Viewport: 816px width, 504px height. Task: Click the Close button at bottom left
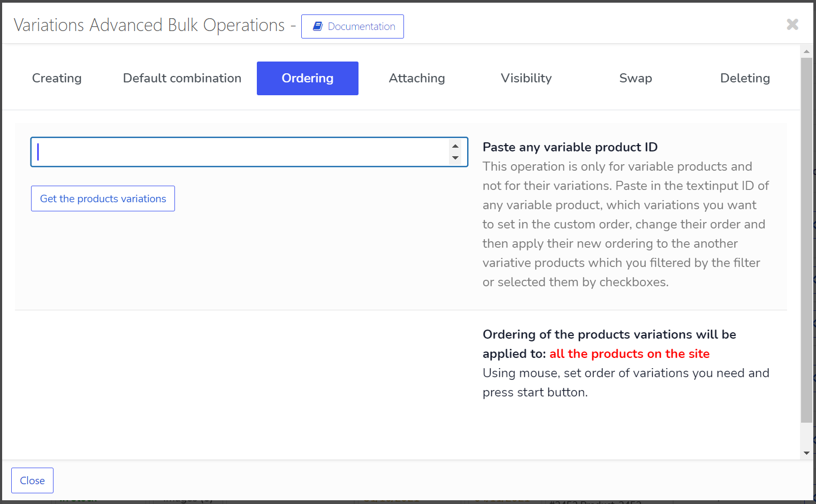[32, 480]
